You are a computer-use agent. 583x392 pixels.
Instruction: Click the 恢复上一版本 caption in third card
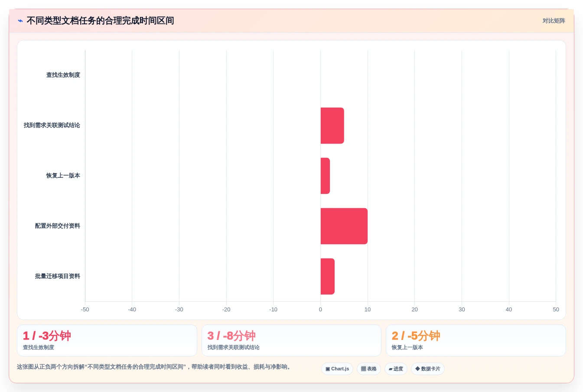[x=407, y=347]
